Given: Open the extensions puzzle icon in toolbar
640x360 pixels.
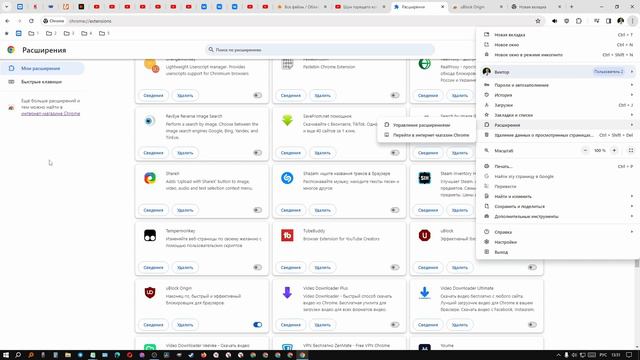Looking at the screenshot, I should pyautogui.click(x=579, y=21).
